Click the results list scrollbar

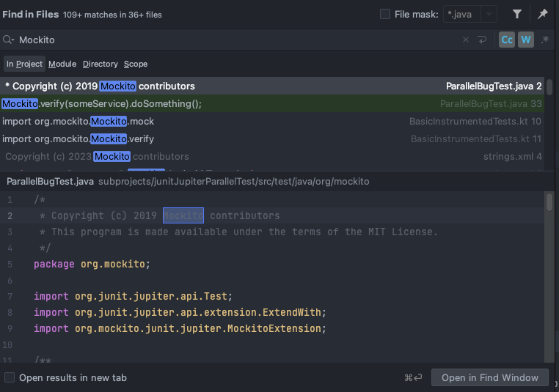pos(549,87)
